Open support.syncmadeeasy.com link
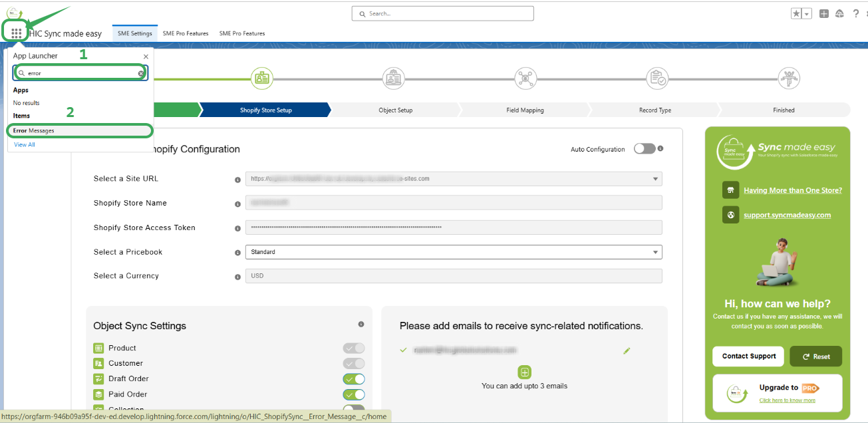The height and width of the screenshot is (423, 868). (x=787, y=215)
